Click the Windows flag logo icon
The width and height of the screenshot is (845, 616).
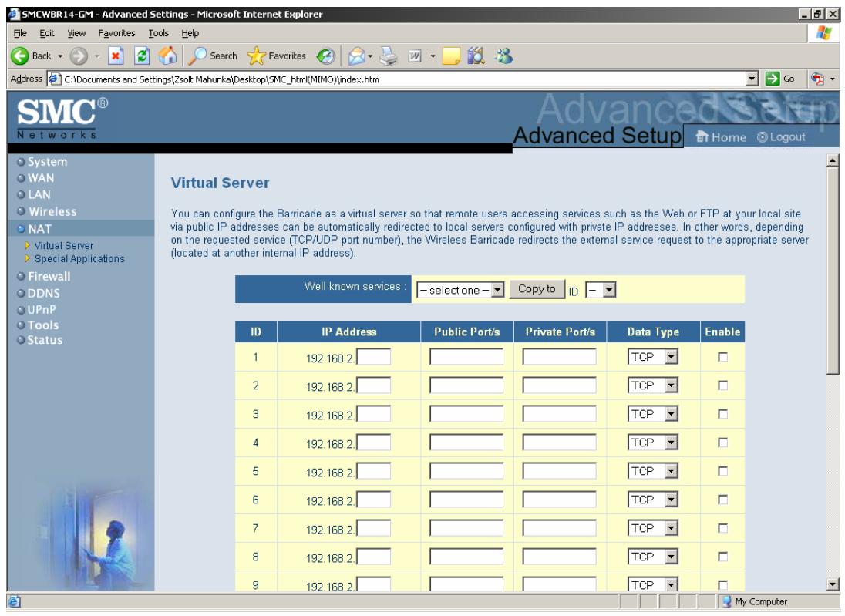click(x=823, y=33)
